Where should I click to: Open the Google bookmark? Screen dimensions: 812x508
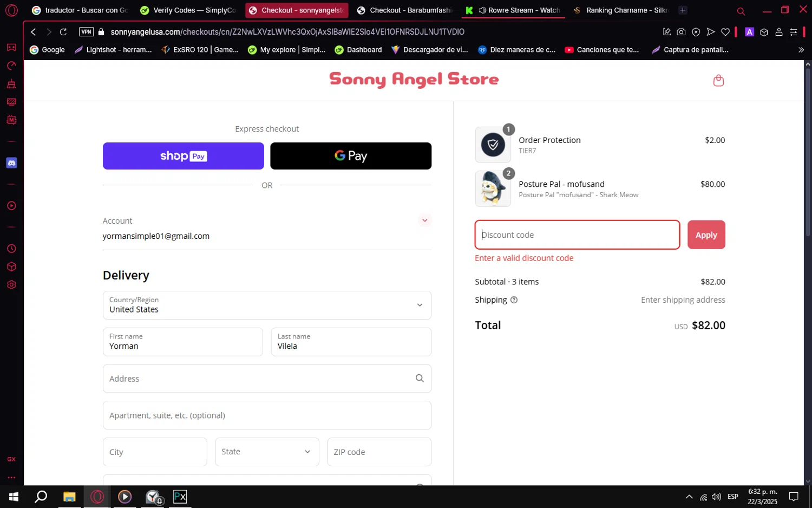coord(48,50)
